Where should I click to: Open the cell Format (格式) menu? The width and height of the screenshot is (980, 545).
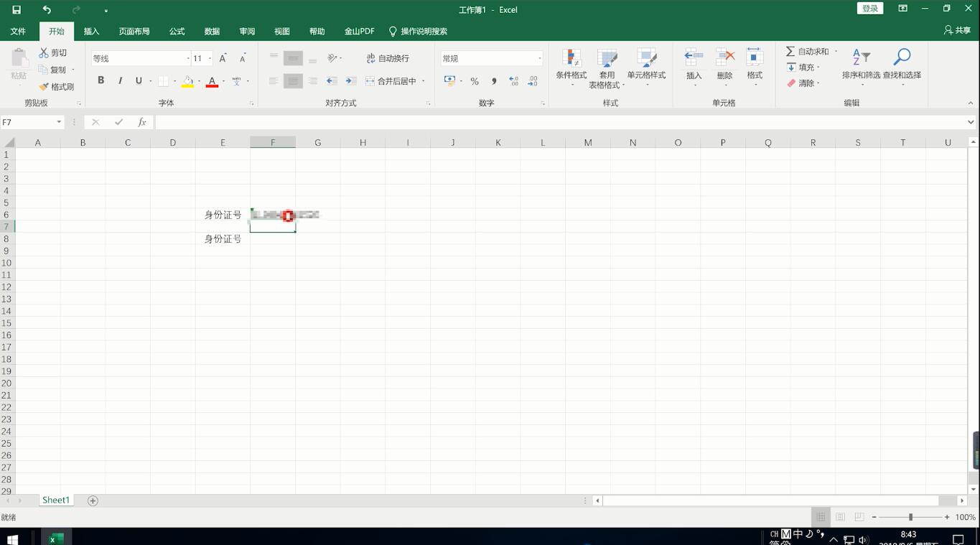point(755,69)
